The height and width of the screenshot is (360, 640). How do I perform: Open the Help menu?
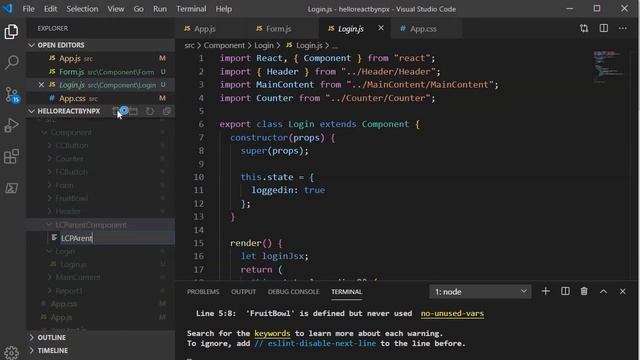coord(224,9)
